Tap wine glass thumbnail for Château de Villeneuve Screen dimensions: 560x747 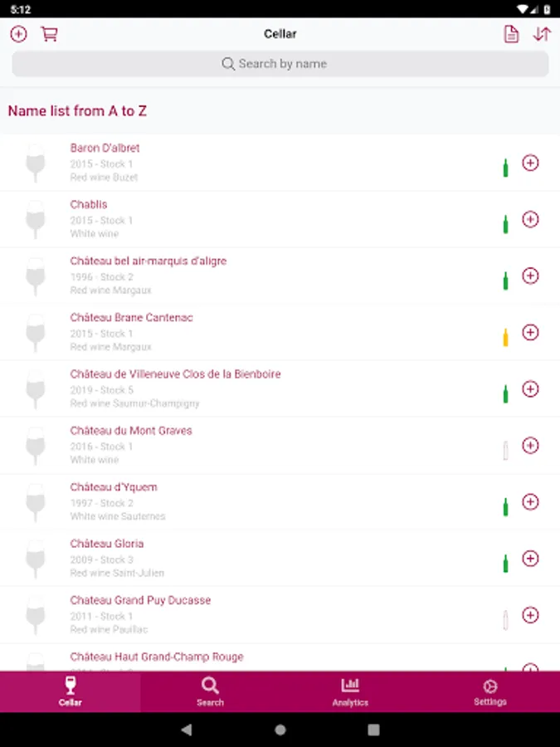point(36,388)
